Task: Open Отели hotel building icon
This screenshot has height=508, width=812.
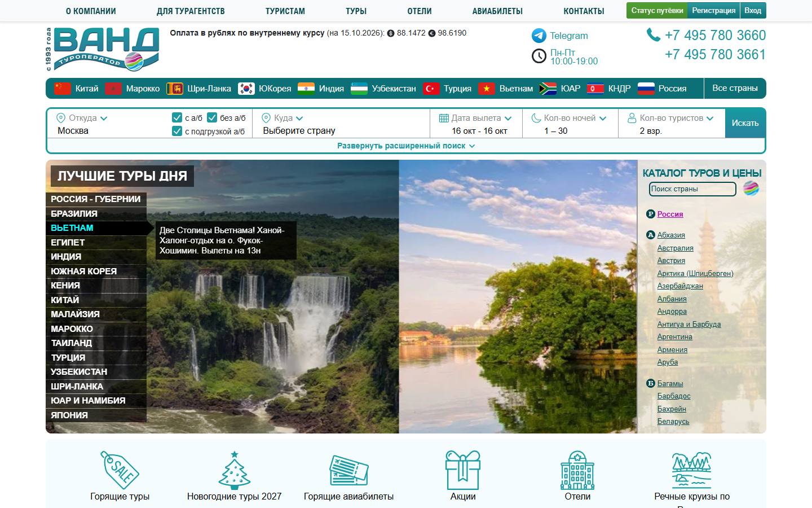Action: [577, 470]
